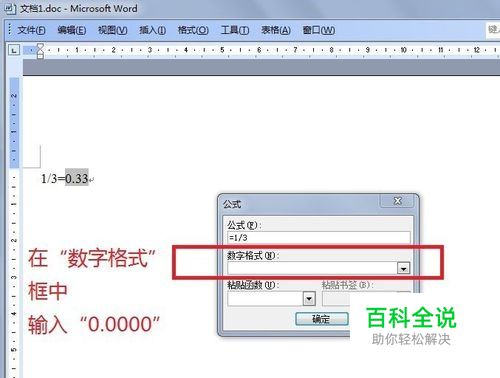This screenshot has height=378, width=500.
Task: Open the 插入(I) menu
Action: pyautogui.click(x=152, y=30)
